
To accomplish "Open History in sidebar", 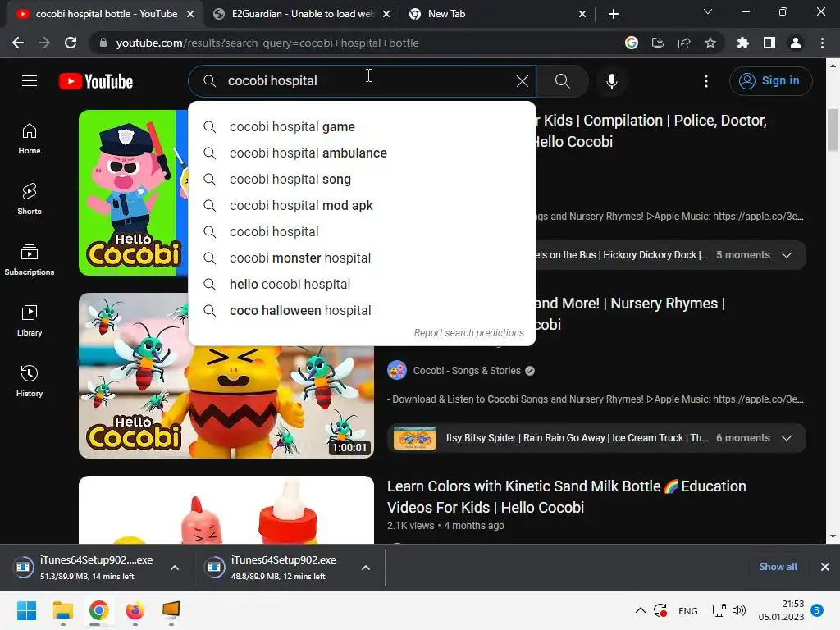I will click(30, 381).
